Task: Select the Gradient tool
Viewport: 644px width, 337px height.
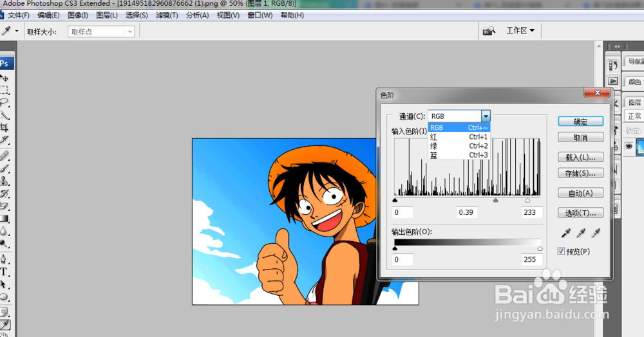Action: (5, 219)
